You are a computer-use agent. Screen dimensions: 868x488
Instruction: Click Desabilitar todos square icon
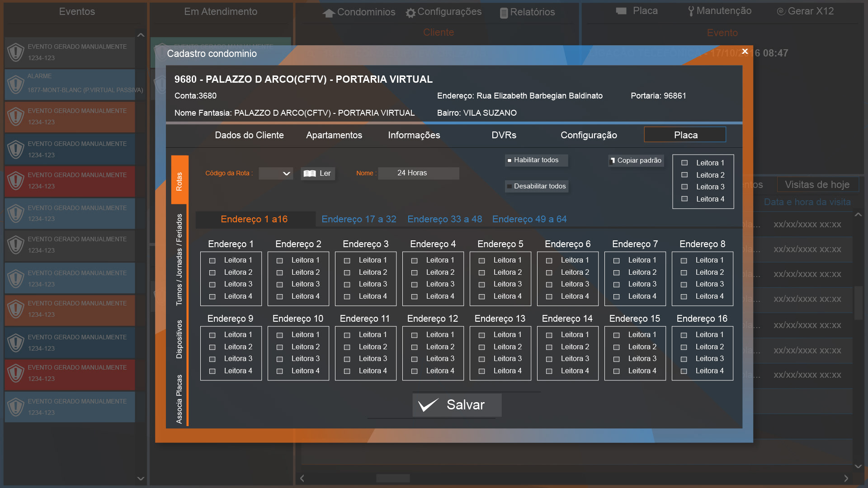point(509,187)
